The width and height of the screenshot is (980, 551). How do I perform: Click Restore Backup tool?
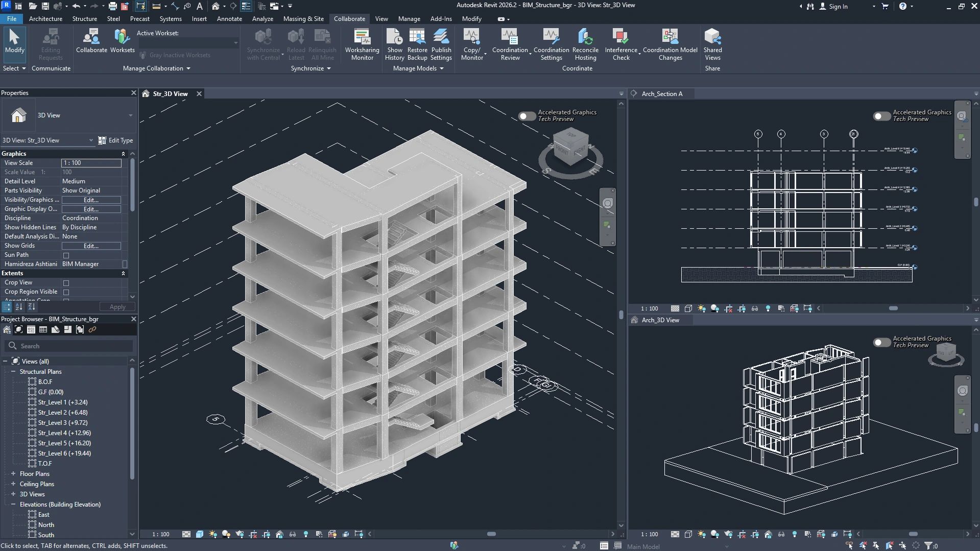[417, 44]
